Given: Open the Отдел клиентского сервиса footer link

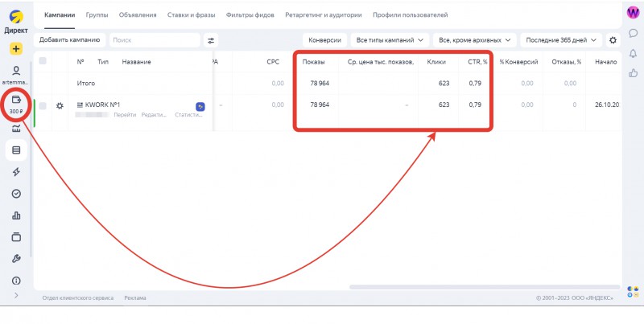Looking at the screenshot, I should (x=77, y=297).
